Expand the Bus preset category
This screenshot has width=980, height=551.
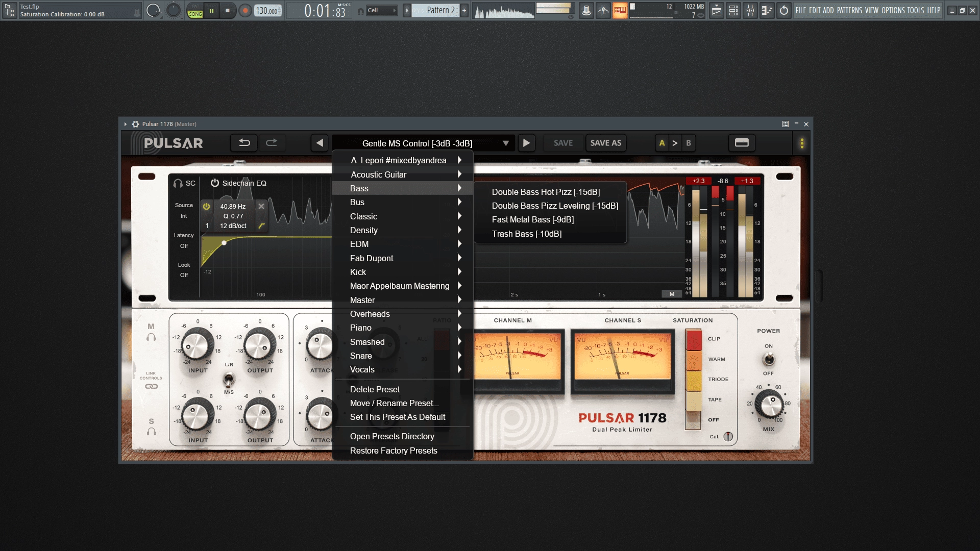point(403,202)
